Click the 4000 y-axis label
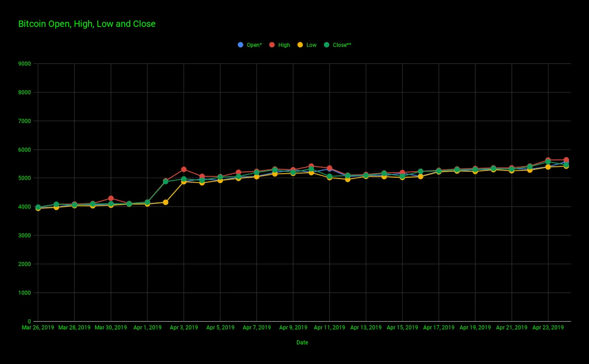Image resolution: width=589 pixels, height=364 pixels. coord(25,207)
